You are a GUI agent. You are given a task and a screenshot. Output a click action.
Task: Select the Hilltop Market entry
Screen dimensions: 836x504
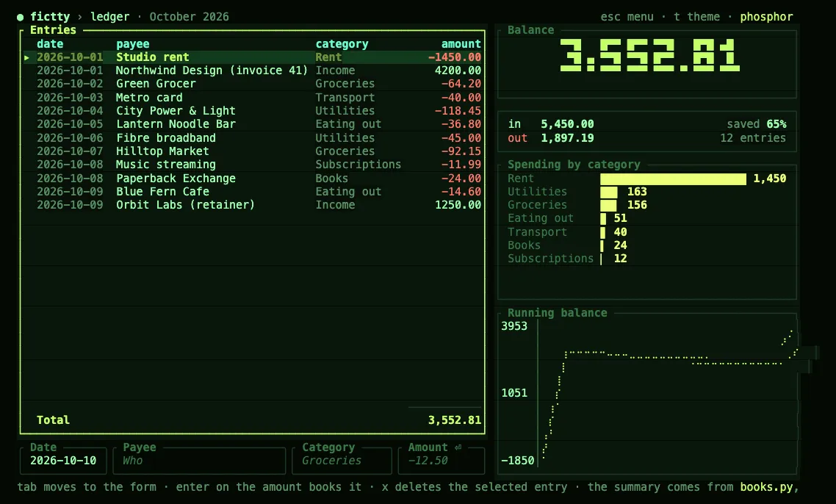click(252, 151)
